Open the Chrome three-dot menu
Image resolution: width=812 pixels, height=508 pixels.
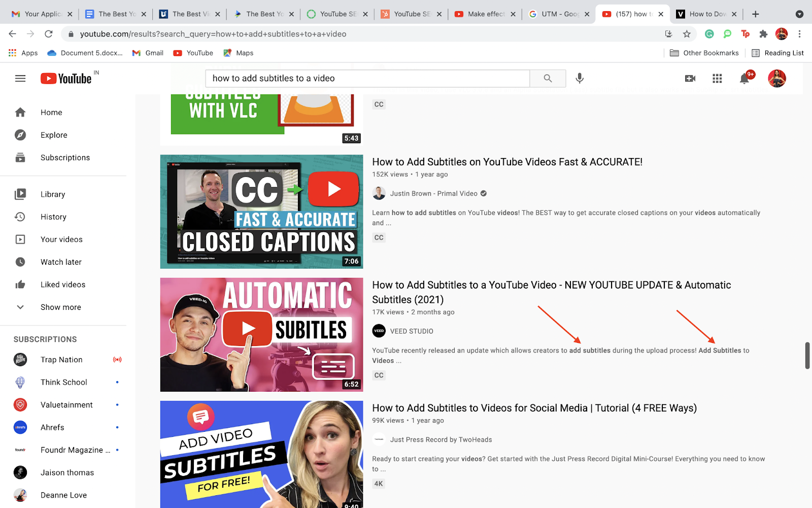(x=799, y=34)
